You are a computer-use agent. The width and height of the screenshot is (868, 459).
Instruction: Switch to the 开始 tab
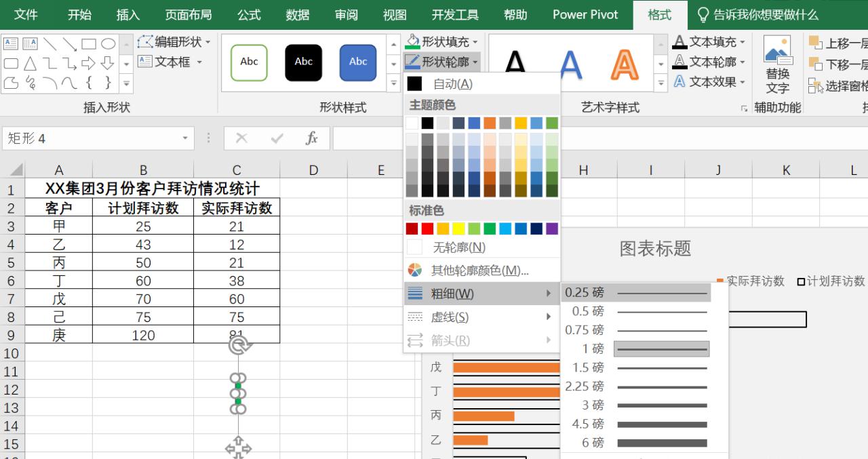click(x=79, y=15)
